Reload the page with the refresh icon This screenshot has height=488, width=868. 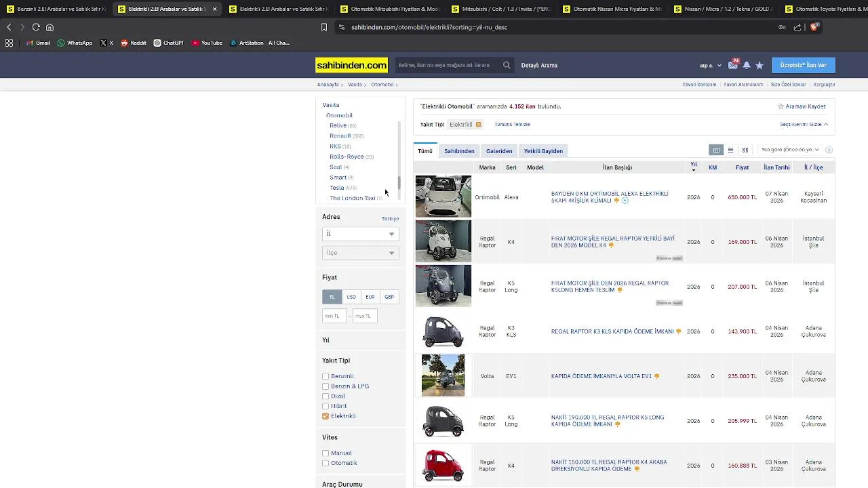point(36,27)
